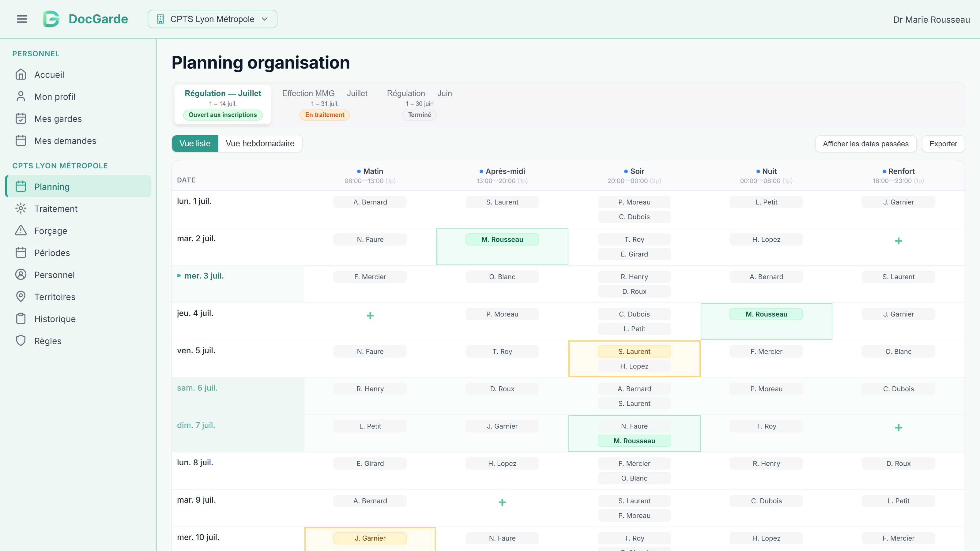Click the DocGarde logo icon
Image resolution: width=980 pixels, height=551 pixels.
[51, 19]
